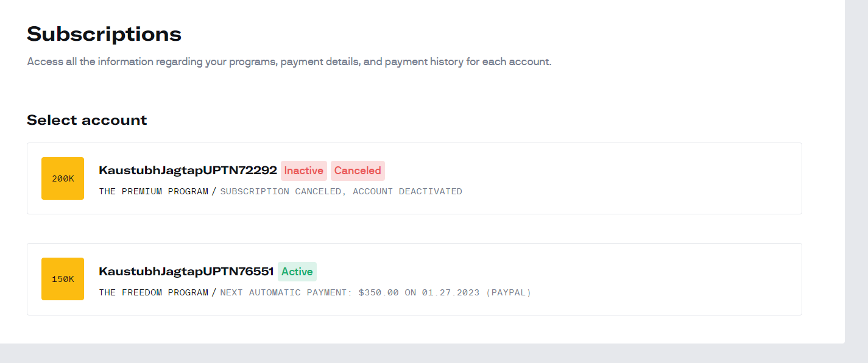Click THE FREEDOM PROGRAM label
This screenshot has height=363, width=868.
153,292
